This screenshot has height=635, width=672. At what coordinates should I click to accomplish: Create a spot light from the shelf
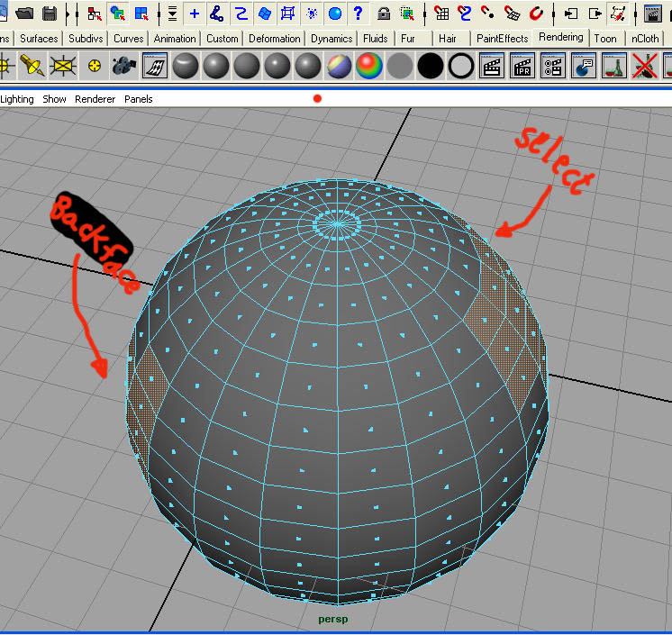point(32,66)
